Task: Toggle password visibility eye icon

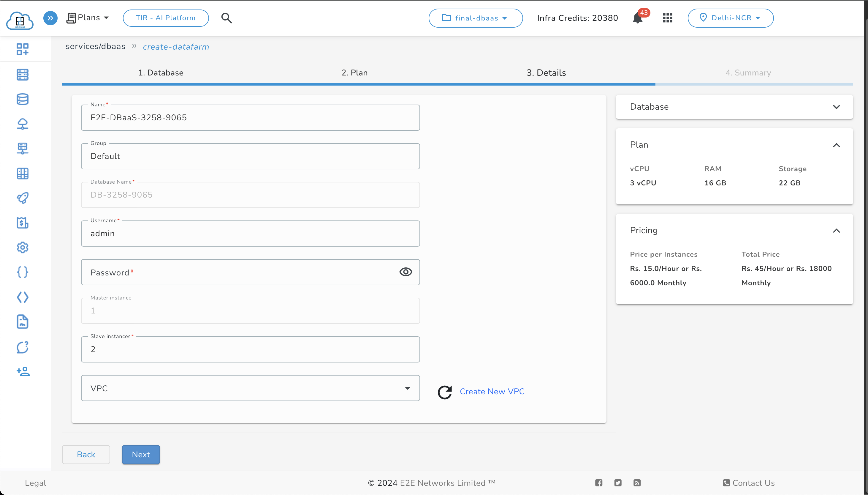Action: point(406,272)
